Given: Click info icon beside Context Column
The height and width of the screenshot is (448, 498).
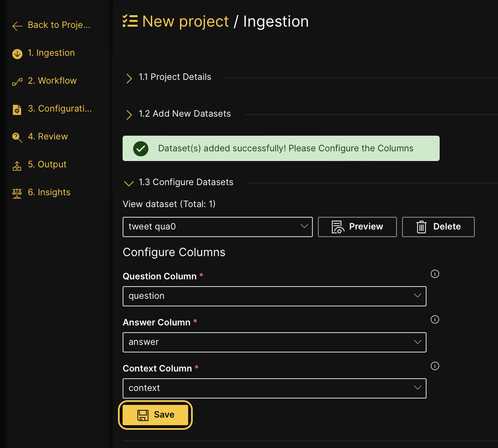Looking at the screenshot, I should [435, 366].
